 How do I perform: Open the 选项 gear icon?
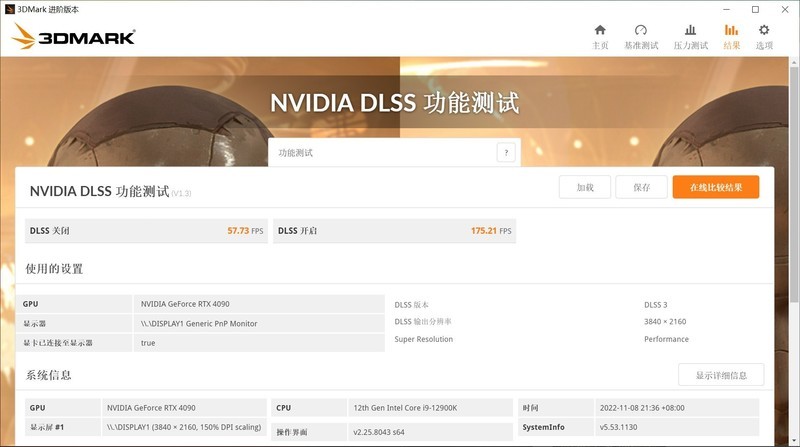[x=764, y=31]
